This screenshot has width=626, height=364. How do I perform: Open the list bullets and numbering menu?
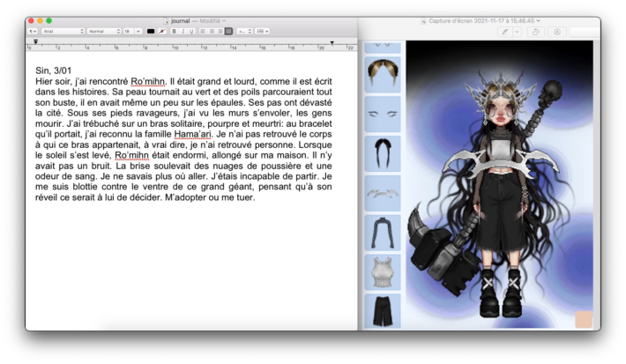262,31
